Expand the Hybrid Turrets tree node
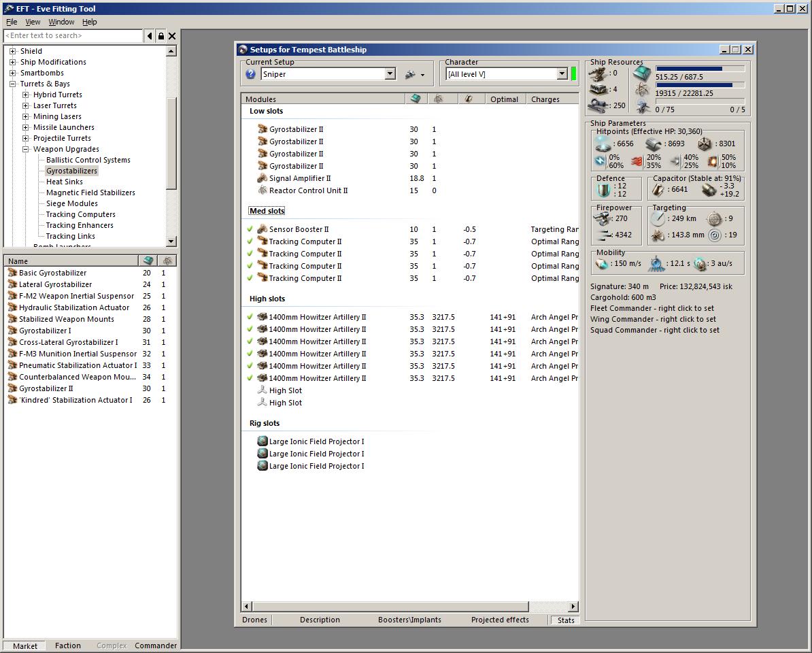 pos(26,95)
